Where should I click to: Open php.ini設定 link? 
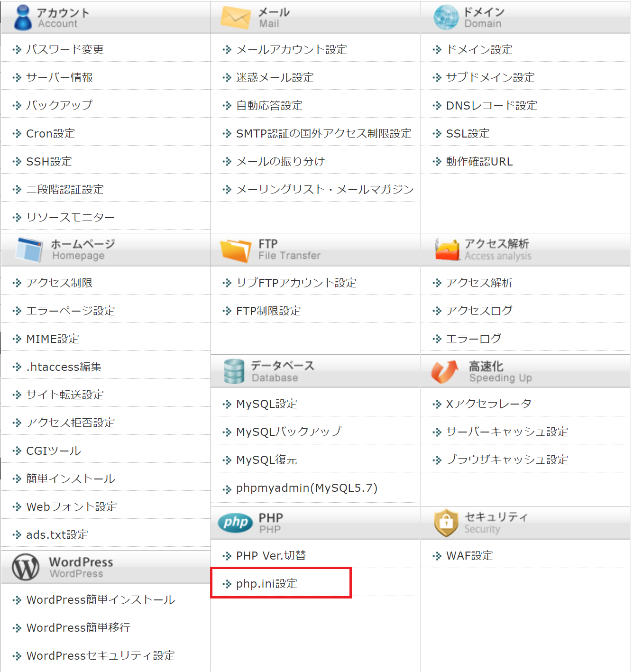pyautogui.click(x=267, y=583)
